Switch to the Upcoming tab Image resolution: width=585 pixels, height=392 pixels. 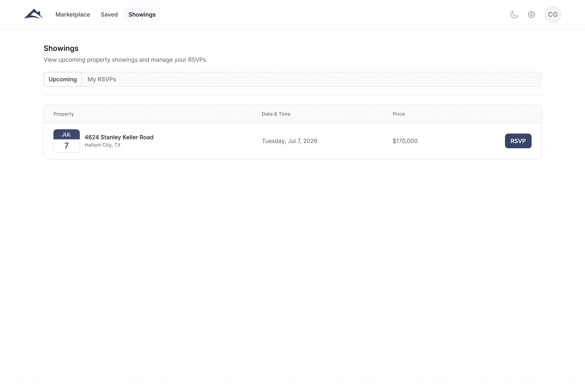click(62, 79)
